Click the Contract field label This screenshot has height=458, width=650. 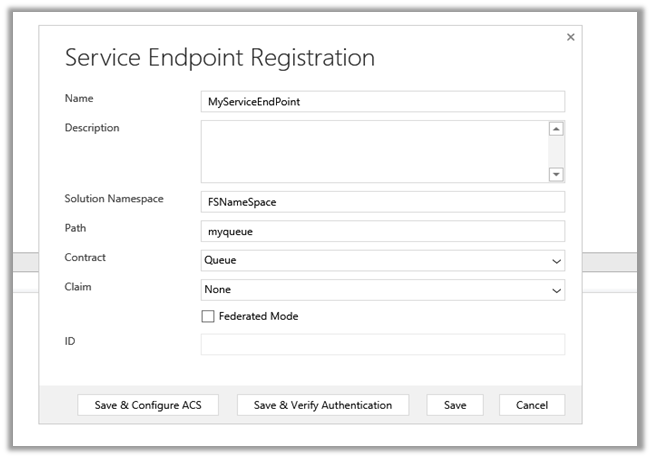(x=85, y=258)
